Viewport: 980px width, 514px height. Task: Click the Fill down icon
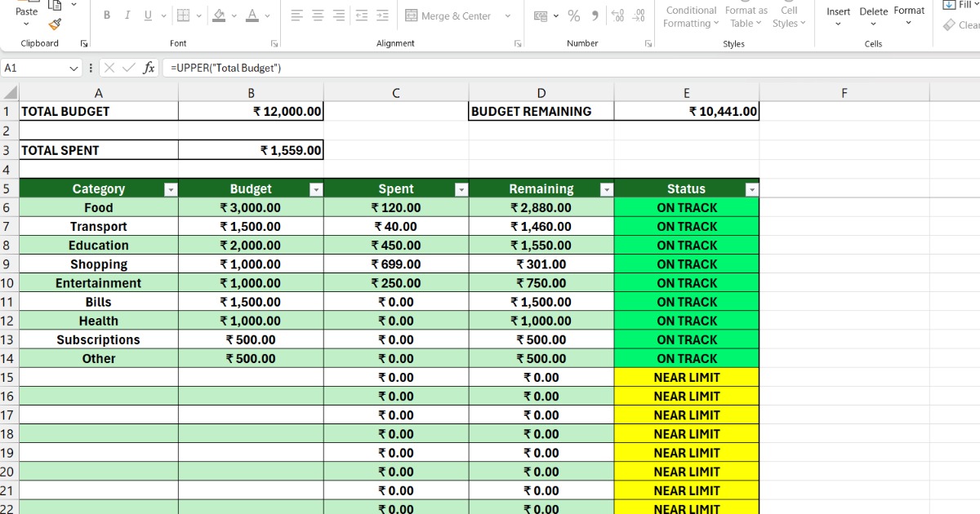pos(949,5)
